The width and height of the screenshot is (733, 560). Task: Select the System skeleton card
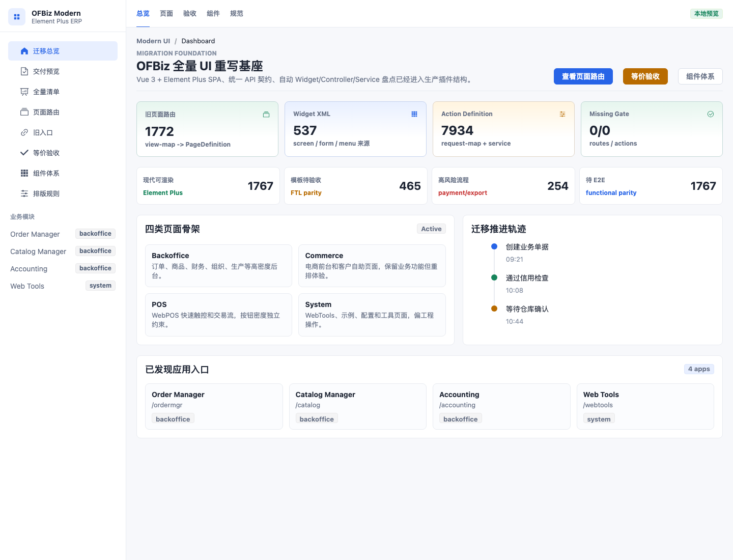(x=372, y=315)
